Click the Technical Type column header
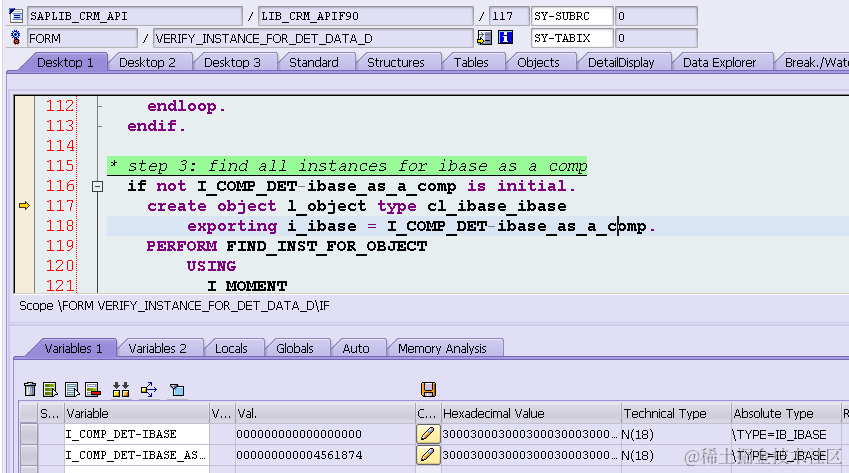This screenshot has height=473, width=849. pos(675,413)
